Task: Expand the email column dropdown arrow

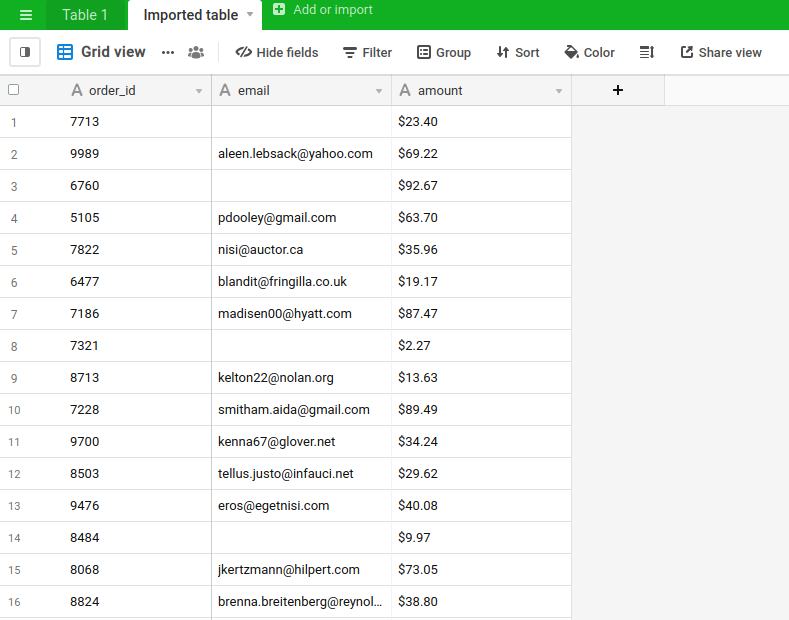Action: 379,91
